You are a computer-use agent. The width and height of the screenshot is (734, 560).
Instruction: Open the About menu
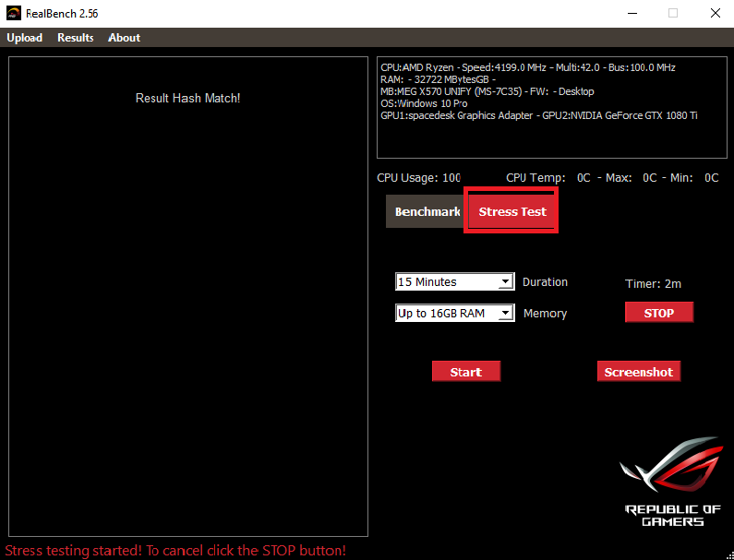tap(124, 38)
